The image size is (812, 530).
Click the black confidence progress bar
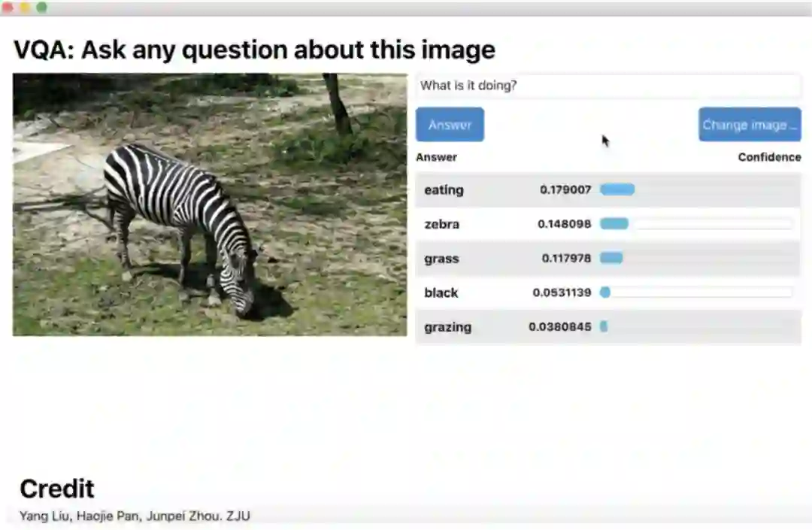(696, 292)
